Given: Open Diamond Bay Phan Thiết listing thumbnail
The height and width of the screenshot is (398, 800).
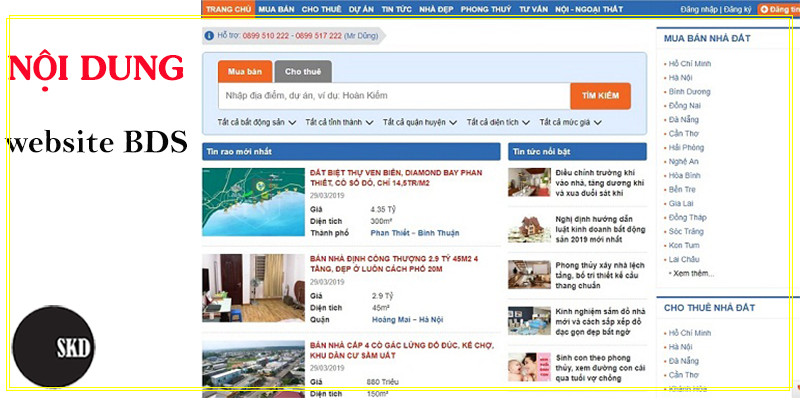Looking at the screenshot, I should click(254, 202).
